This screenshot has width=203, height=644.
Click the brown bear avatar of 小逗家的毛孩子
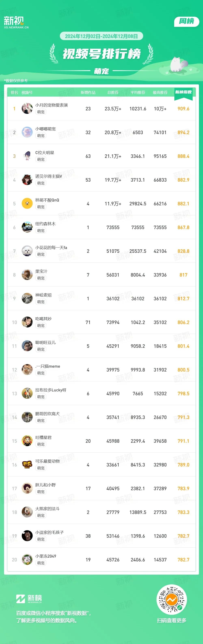tap(27, 536)
